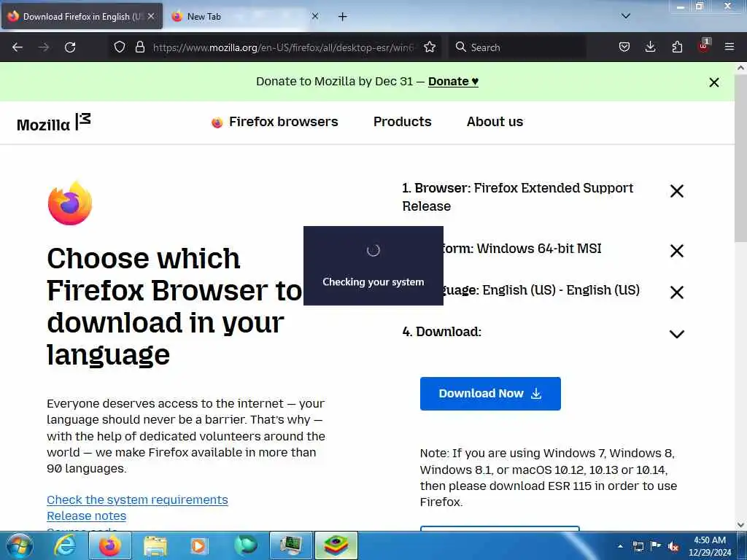
Task: Dismiss the donate banner
Action: point(713,82)
